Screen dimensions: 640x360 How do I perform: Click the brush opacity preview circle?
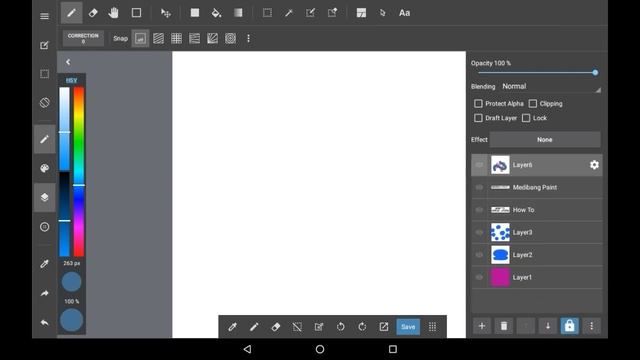click(71, 320)
